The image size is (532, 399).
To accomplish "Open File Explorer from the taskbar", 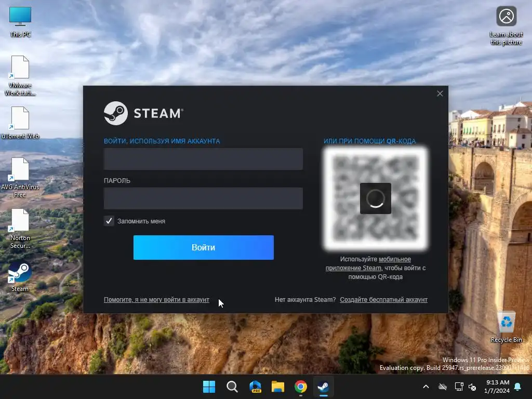I will [x=278, y=387].
